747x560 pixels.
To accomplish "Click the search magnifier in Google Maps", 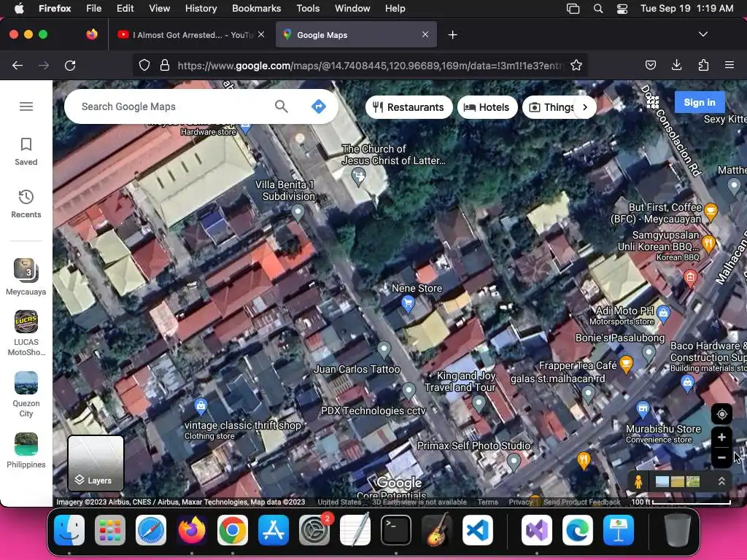I will (x=281, y=106).
